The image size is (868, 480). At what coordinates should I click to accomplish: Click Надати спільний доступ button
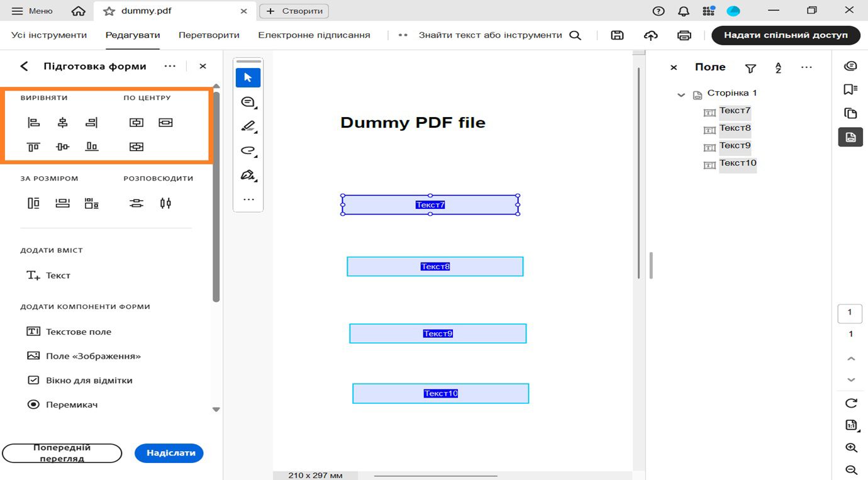click(786, 35)
